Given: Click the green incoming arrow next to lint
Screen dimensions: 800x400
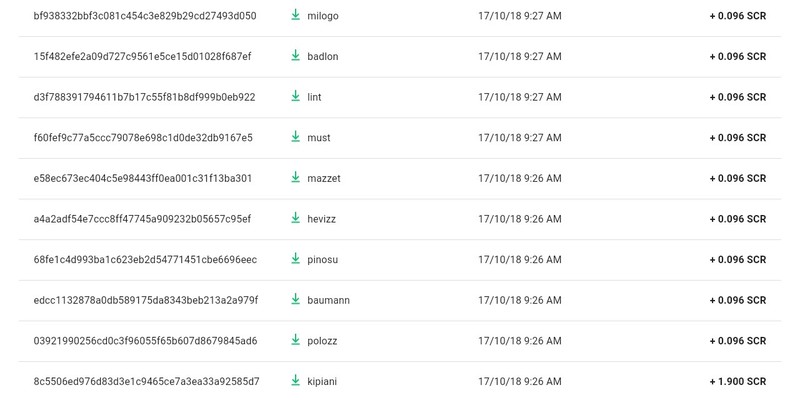Looking at the screenshot, I should (295, 96).
